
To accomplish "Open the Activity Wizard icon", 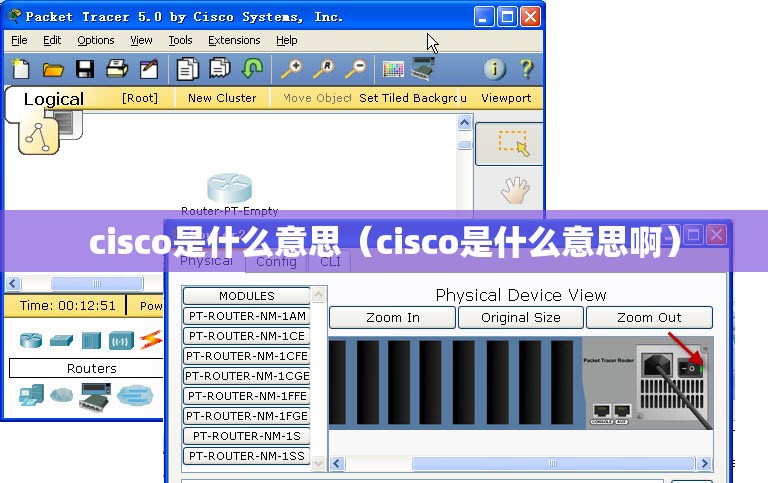I will [x=149, y=69].
